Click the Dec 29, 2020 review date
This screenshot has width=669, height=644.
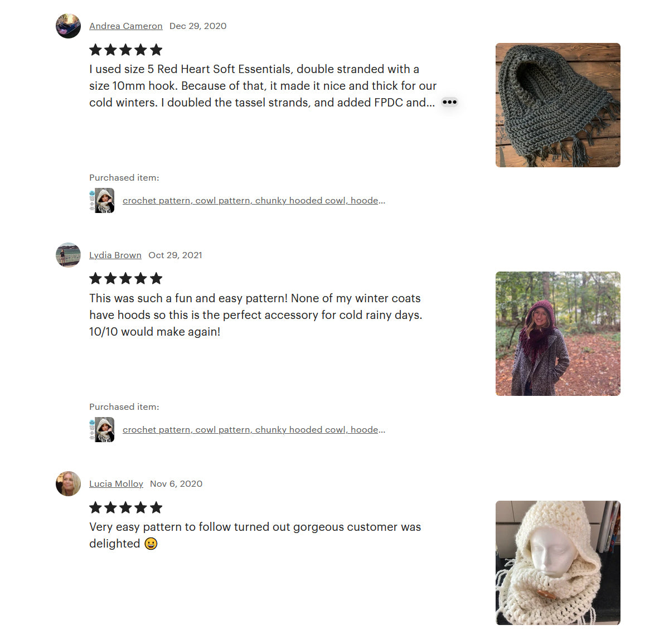198,26
